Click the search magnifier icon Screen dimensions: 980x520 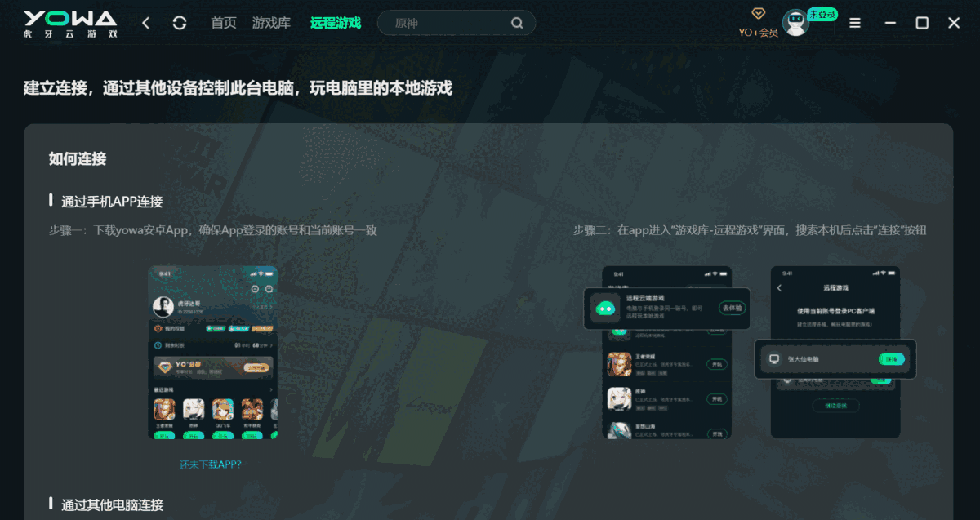coord(517,22)
